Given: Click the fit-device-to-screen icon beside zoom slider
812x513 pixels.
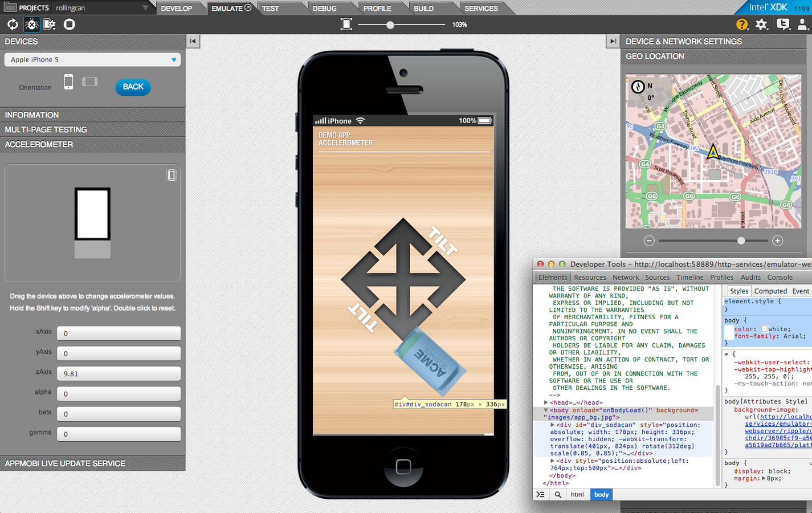Looking at the screenshot, I should tap(346, 24).
